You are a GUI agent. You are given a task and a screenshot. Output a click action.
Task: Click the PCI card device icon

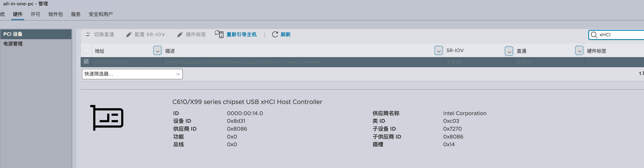coord(107,118)
